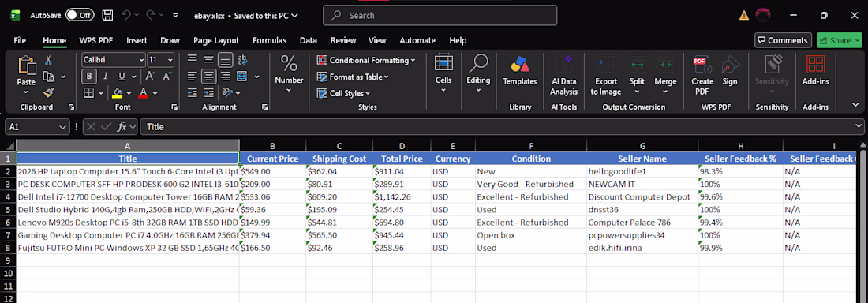The width and height of the screenshot is (868, 303).
Task: Open the File menu
Action: (x=20, y=40)
